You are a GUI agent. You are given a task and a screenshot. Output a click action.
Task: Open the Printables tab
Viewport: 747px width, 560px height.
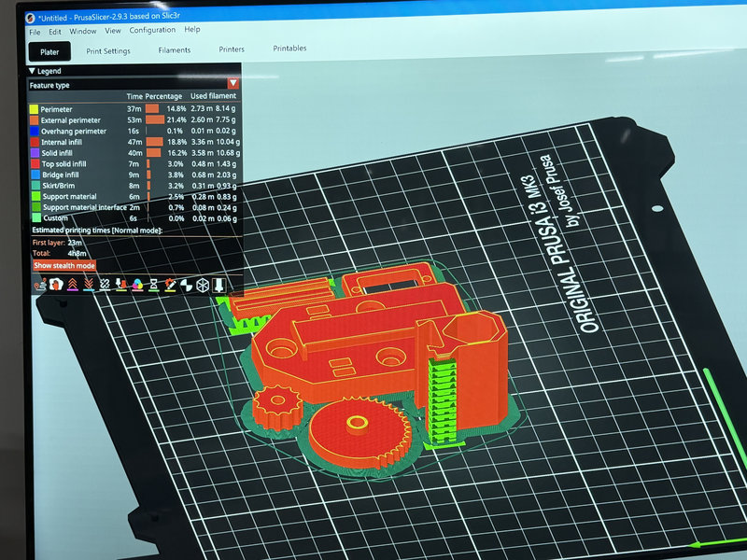[x=289, y=49]
